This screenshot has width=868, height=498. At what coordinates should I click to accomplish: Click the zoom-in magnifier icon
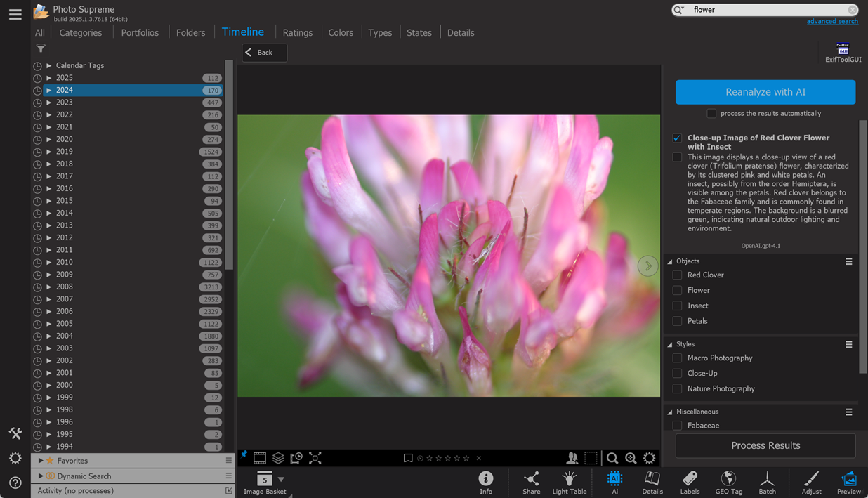tap(631, 458)
